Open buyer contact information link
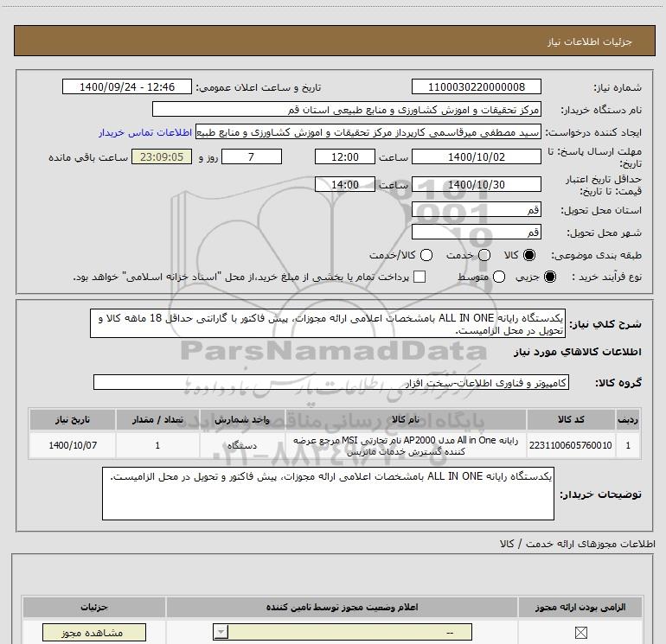This screenshot has height=644, width=666. point(145,133)
